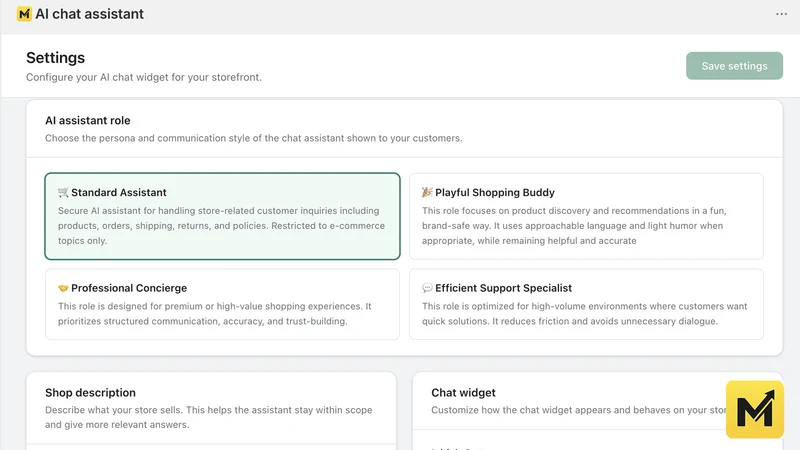The height and width of the screenshot is (450, 800).
Task: Click the "Settings" page heading
Action: 56,58
